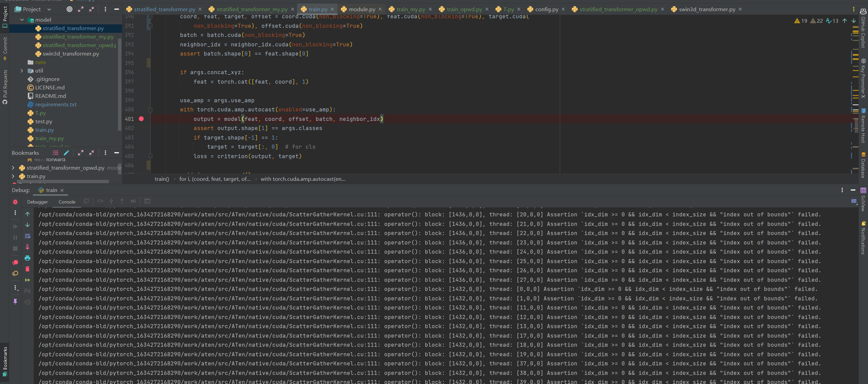The width and height of the screenshot is (868, 384).
Task: Switch to train_opwd.py editor tab
Action: 464,9
